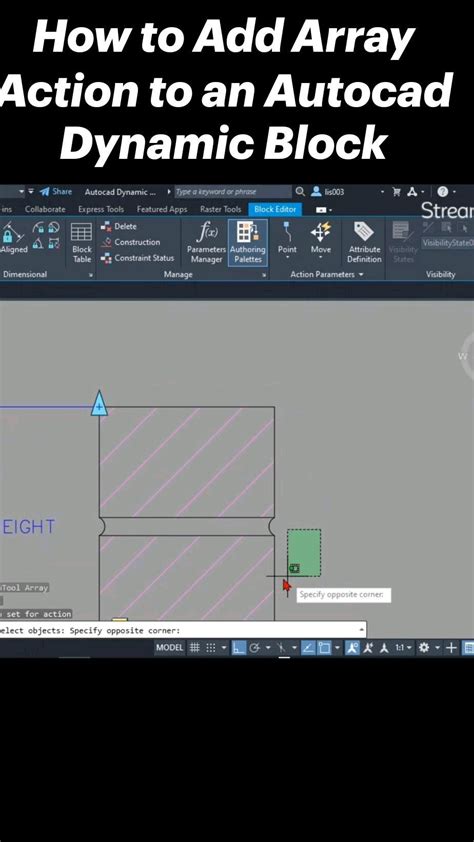Viewport: 474px width, 842px height.
Task: Click the workspace switching gear icon
Action: [x=424, y=648]
